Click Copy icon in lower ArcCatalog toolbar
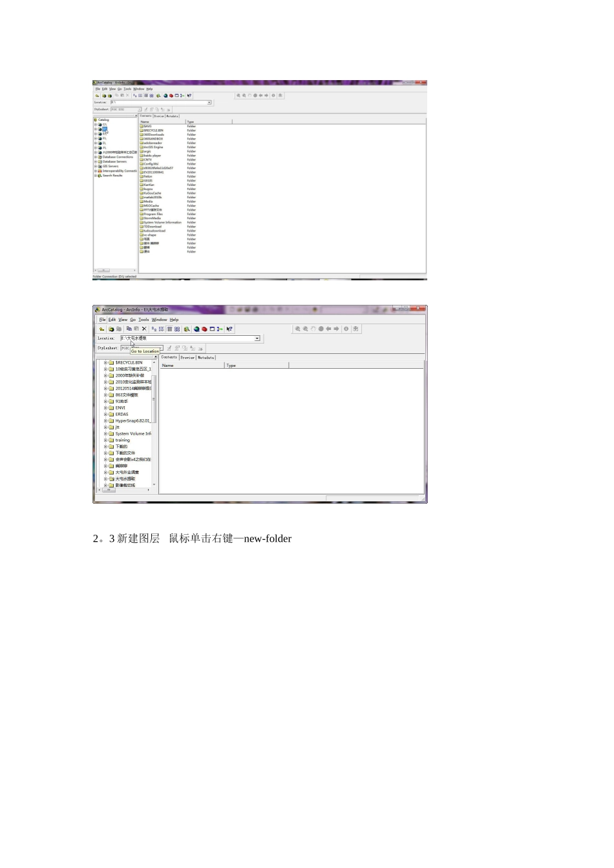614x868 pixels. 129,329
